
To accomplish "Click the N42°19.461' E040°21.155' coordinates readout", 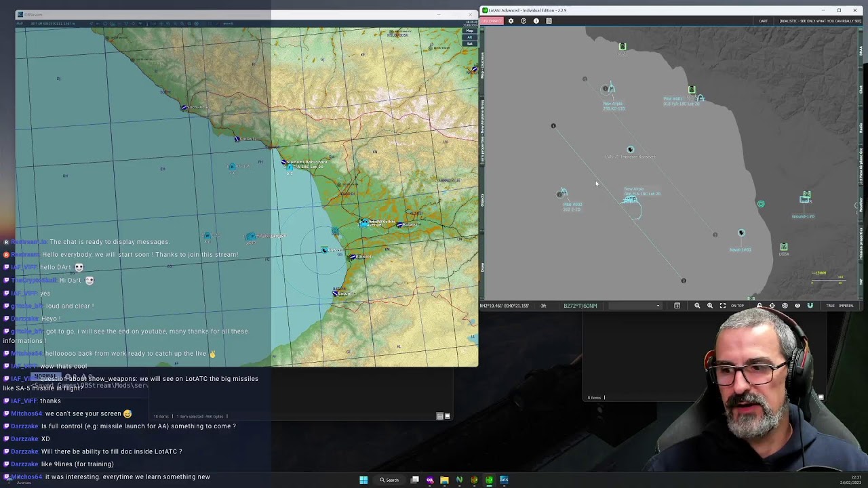I will click(x=505, y=306).
